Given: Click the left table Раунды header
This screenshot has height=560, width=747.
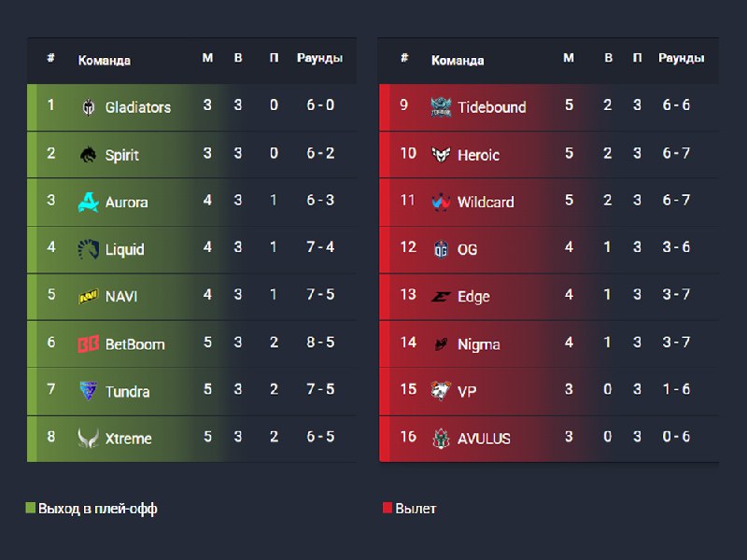Looking at the screenshot, I should pyautogui.click(x=319, y=59).
